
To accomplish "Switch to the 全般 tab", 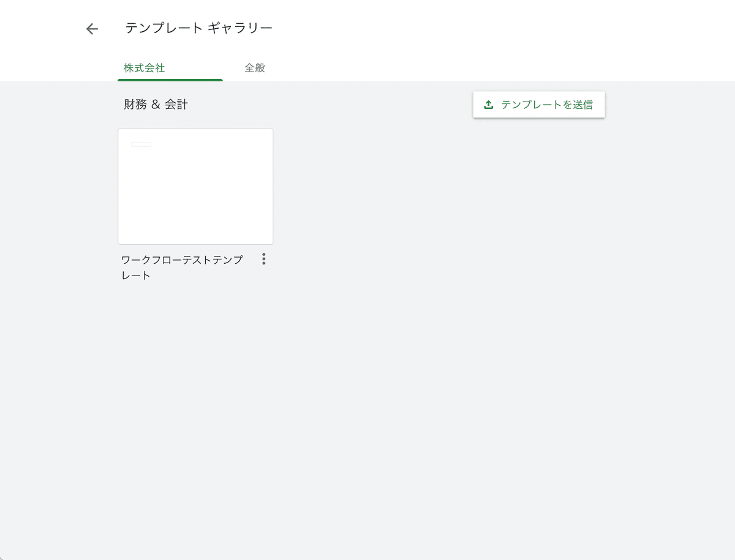I will click(x=255, y=68).
